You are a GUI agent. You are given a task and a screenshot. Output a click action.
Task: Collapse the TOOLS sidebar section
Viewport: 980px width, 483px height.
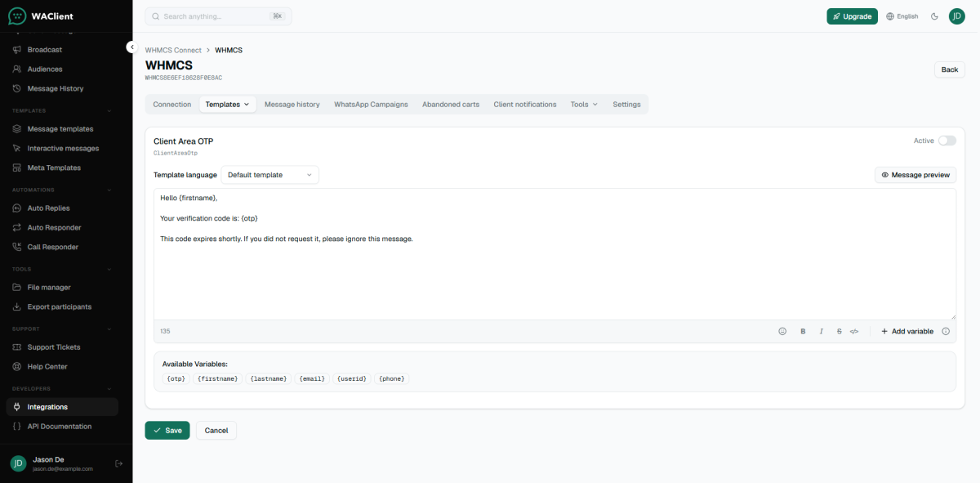pyautogui.click(x=109, y=269)
